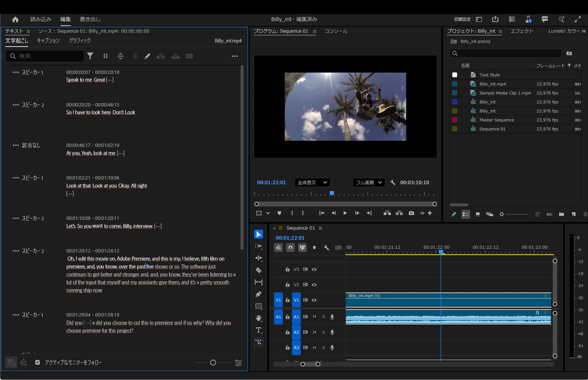The height and width of the screenshot is (380, 588).
Task: Open the Sequence 01 timeline panel menu
Action: pos(320,228)
